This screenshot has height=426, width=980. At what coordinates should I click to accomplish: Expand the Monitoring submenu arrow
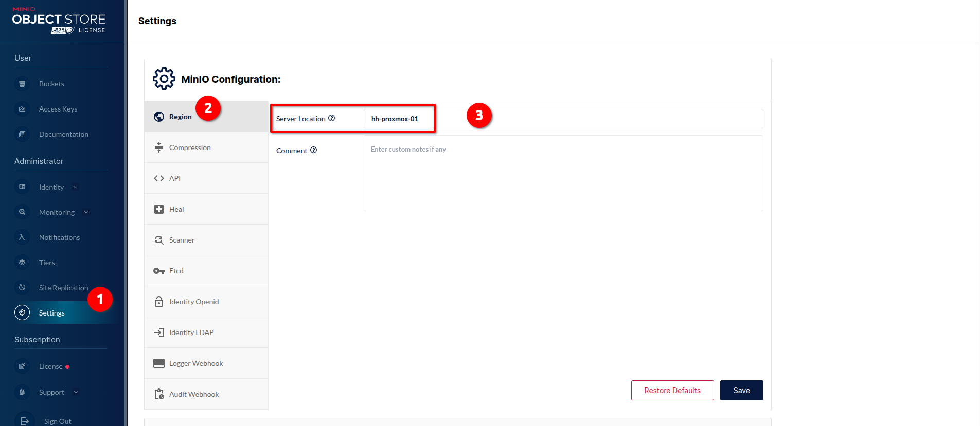tap(86, 212)
